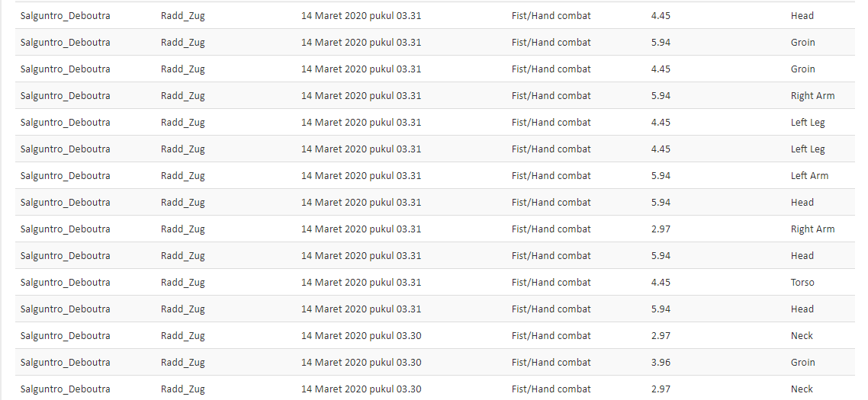Click the 3.96 damage value

coord(661,363)
